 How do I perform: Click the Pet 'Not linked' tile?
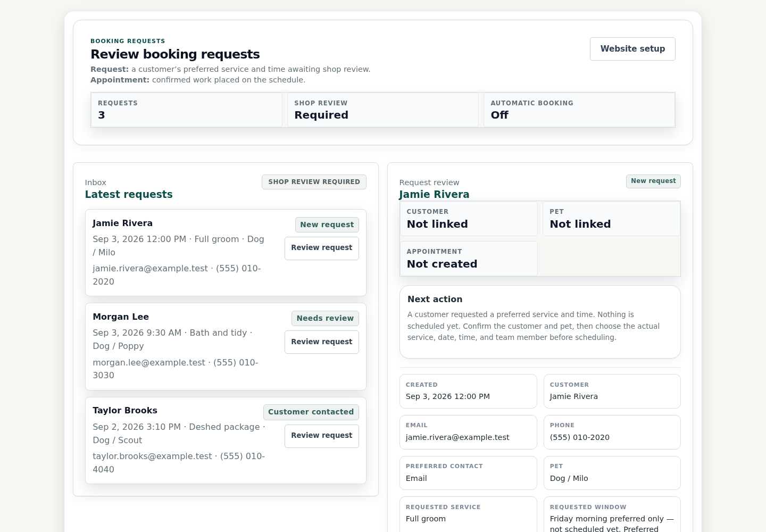pos(611,219)
